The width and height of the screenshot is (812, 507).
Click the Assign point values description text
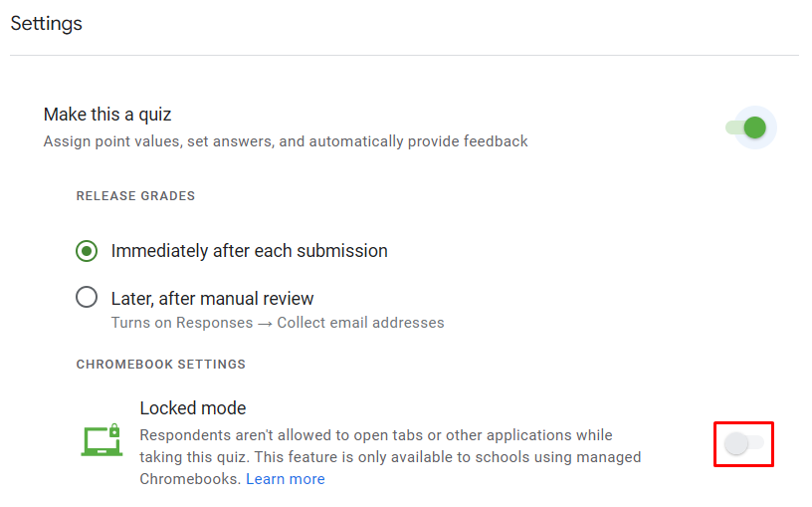tap(286, 141)
